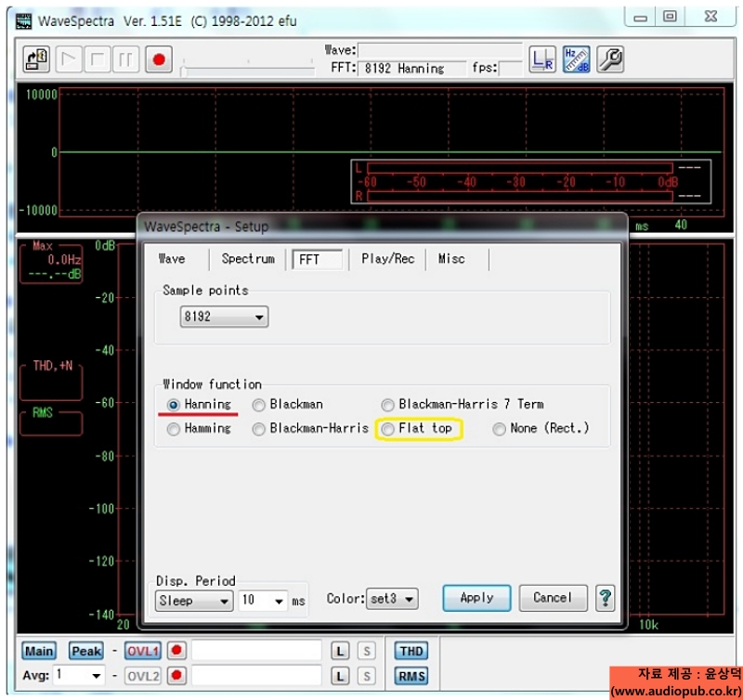Select the Hanning window function
Viewport: 743px width, 700px height.
199,405
